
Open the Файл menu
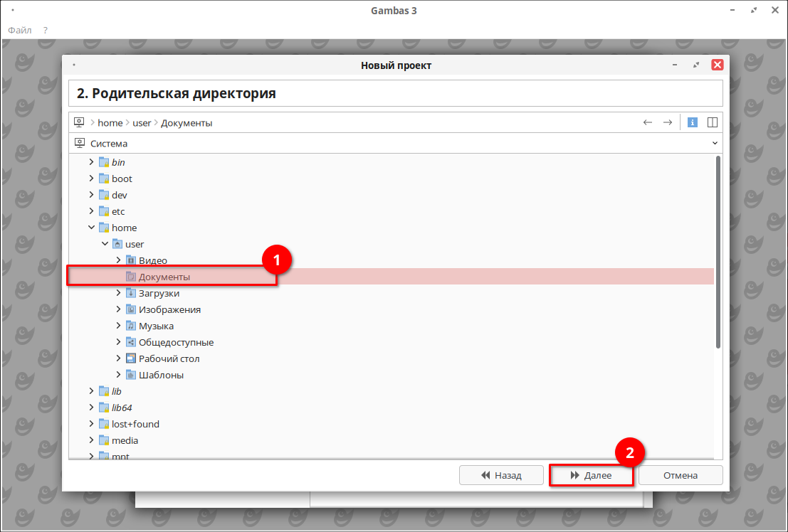point(20,31)
